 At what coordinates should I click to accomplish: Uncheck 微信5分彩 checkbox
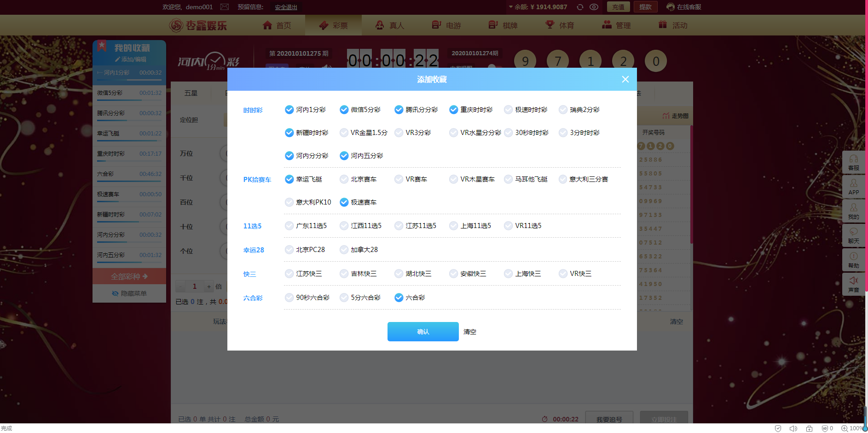pyautogui.click(x=344, y=110)
